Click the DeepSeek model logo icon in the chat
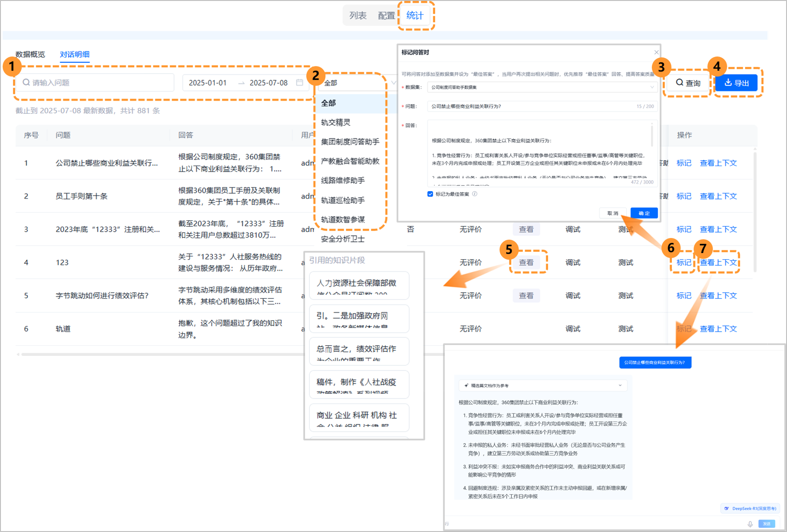Image resolution: width=787 pixels, height=532 pixels. (x=727, y=508)
